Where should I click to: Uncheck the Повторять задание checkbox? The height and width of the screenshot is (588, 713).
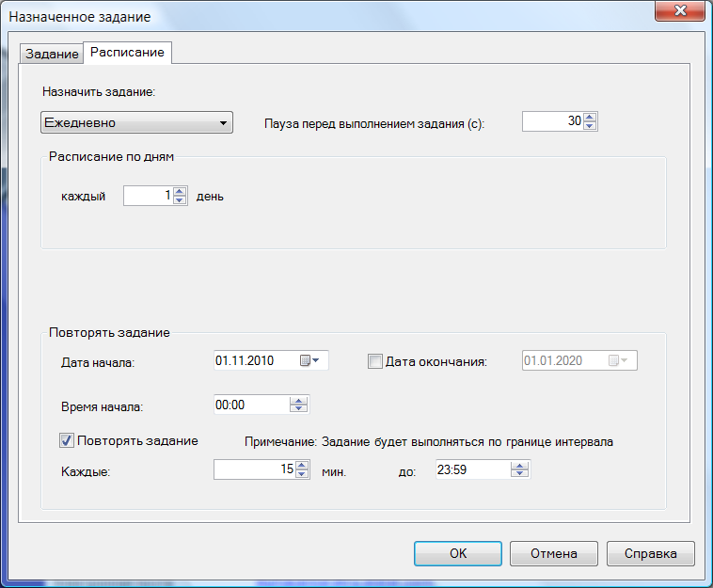coord(67,440)
